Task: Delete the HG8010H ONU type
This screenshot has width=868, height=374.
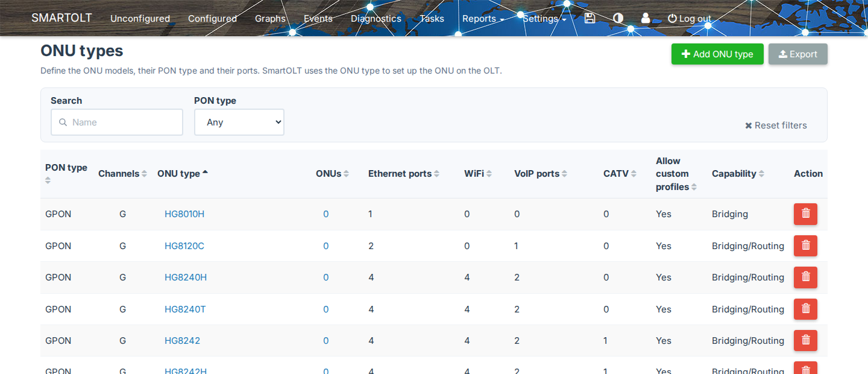Action: [x=805, y=214]
